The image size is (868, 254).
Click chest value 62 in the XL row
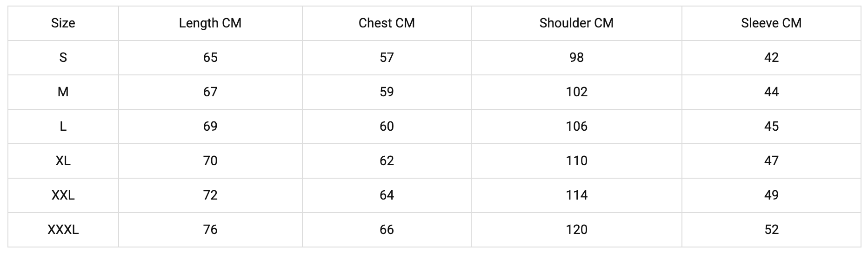387,161
